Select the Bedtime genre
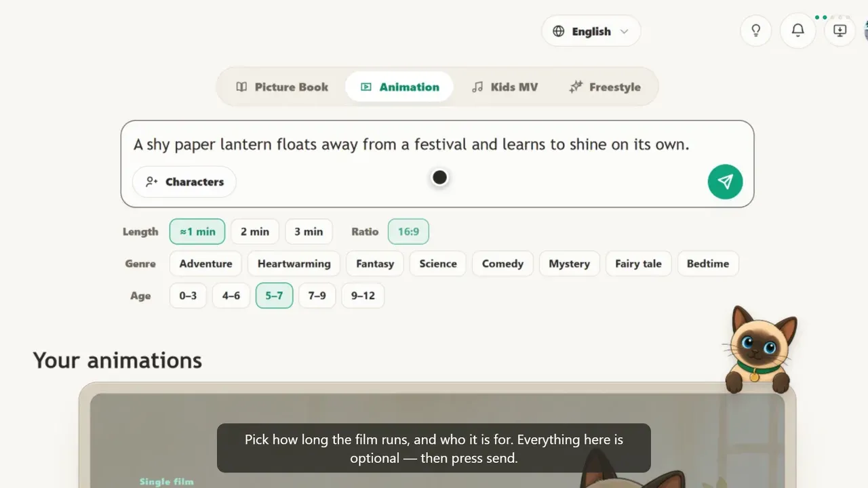 click(708, 264)
